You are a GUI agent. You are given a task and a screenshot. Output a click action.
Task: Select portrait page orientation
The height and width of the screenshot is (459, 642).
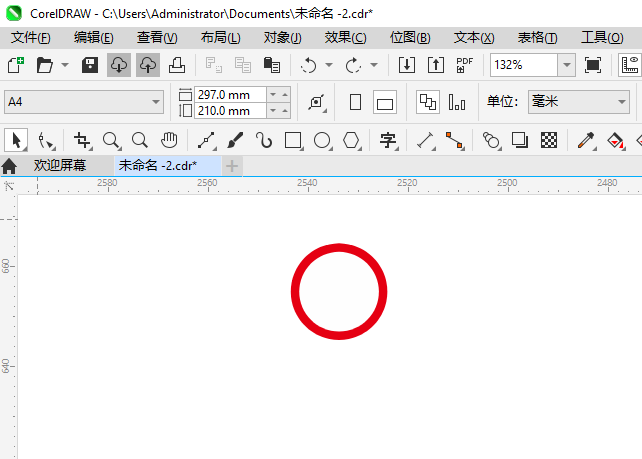[x=355, y=102]
